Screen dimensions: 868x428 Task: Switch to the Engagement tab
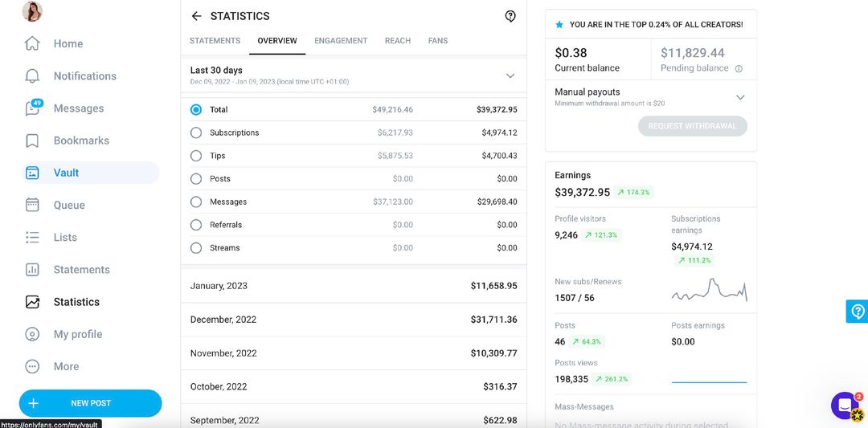(x=341, y=40)
